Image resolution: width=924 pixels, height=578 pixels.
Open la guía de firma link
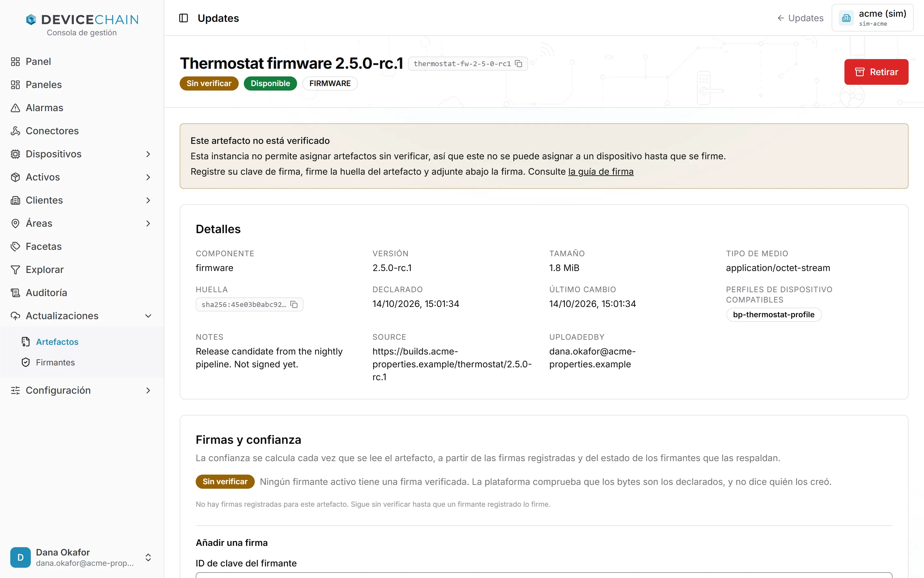601,172
